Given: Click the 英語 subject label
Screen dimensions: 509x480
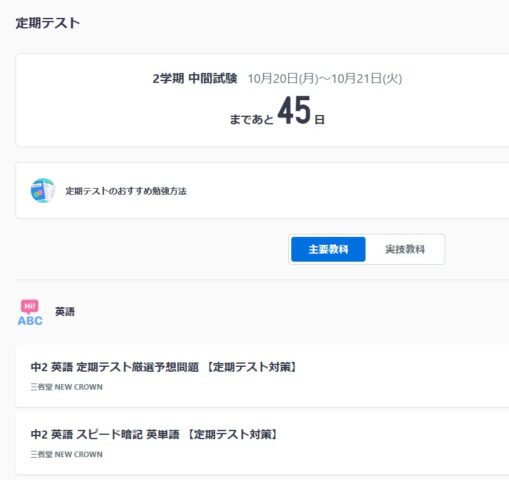Looking at the screenshot, I should click(x=65, y=312).
